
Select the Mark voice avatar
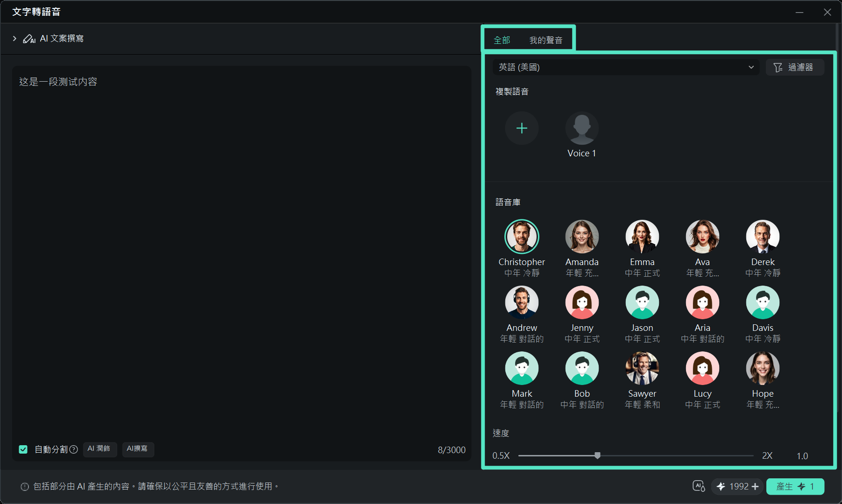point(522,368)
